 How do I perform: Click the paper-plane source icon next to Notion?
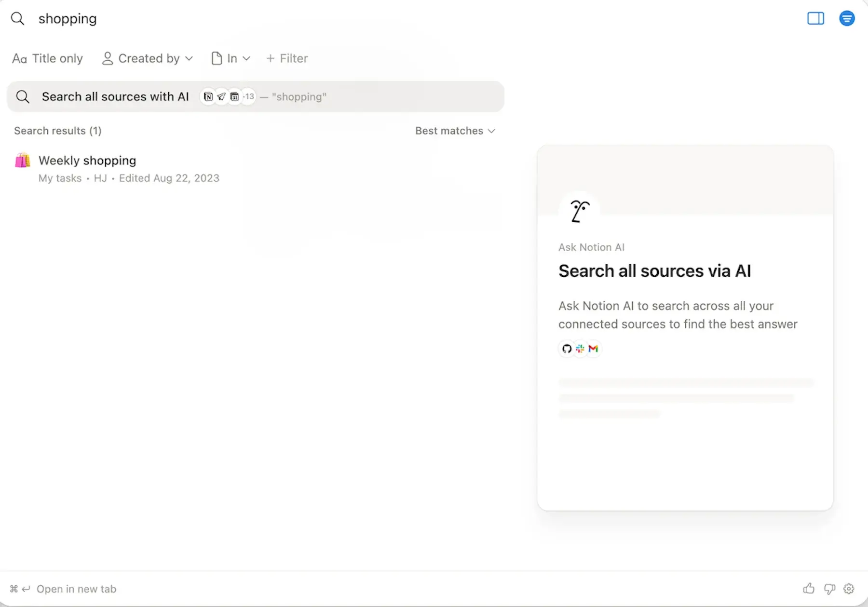click(x=221, y=96)
